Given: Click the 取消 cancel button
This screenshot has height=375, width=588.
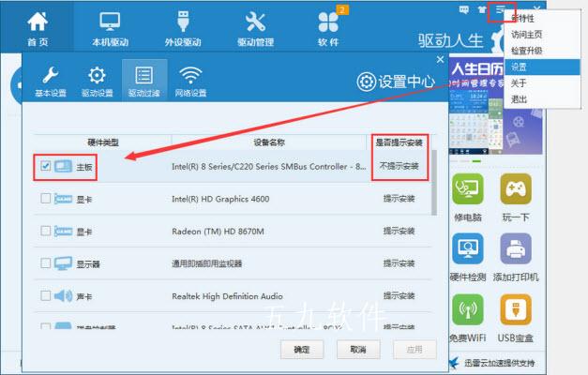Looking at the screenshot, I should (x=358, y=350).
